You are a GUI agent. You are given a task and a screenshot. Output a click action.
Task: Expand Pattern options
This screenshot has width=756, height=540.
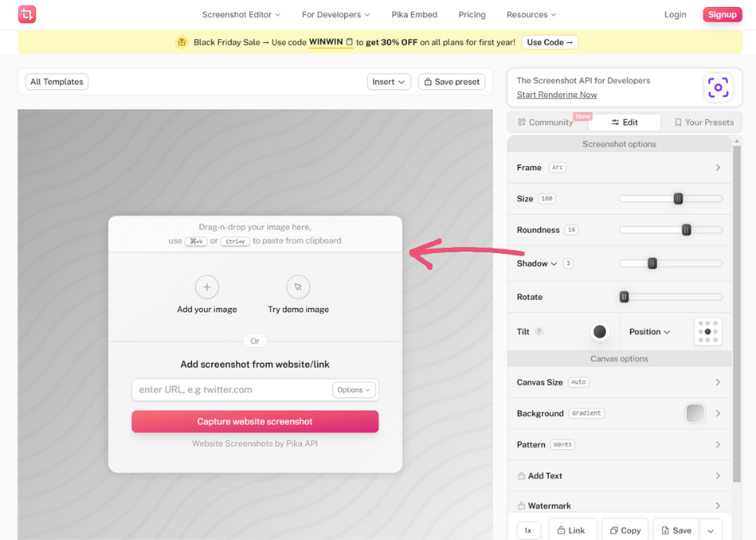pyautogui.click(x=619, y=444)
